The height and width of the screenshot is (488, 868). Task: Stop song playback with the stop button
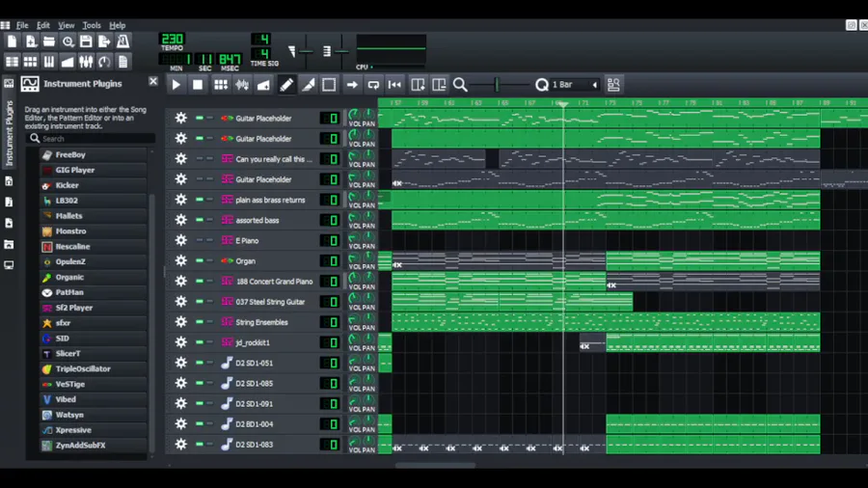tap(198, 85)
